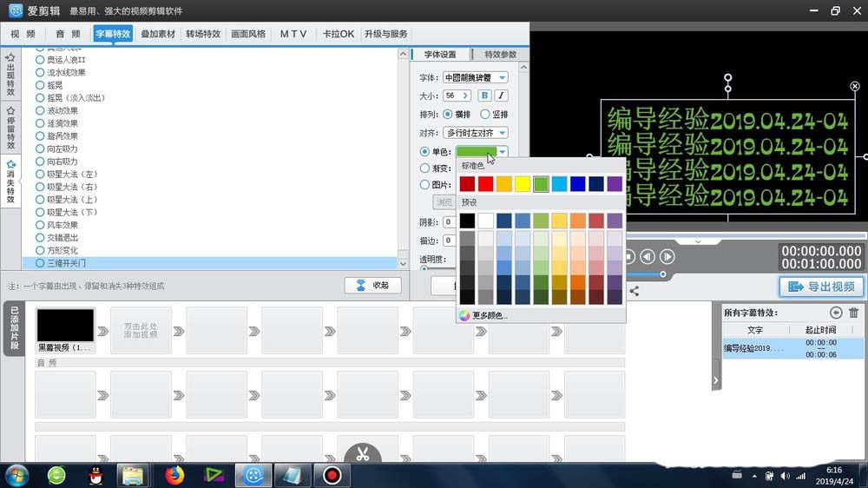The image size is (868, 488).
Task: Click the export video icon button
Action: coord(821,287)
